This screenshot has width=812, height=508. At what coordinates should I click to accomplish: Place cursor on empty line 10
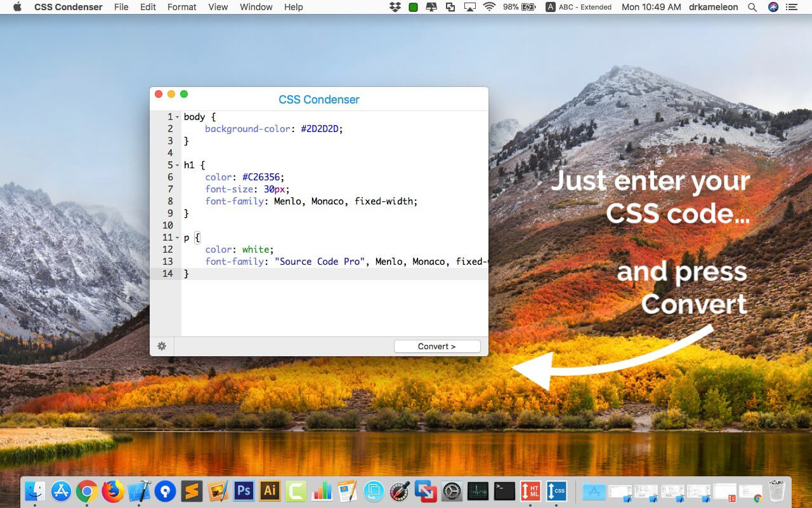tap(335, 225)
